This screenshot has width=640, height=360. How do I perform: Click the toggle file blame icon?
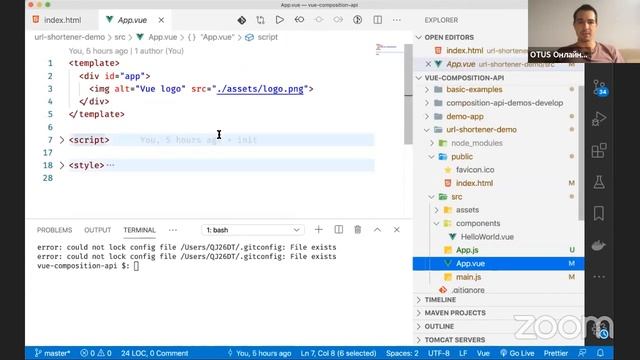358,20
